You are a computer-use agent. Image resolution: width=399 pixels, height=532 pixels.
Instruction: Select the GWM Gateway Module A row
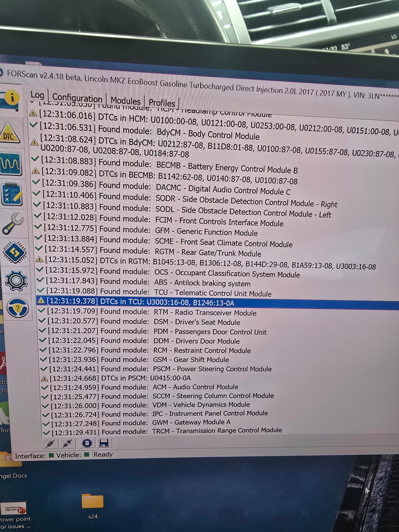137,423
